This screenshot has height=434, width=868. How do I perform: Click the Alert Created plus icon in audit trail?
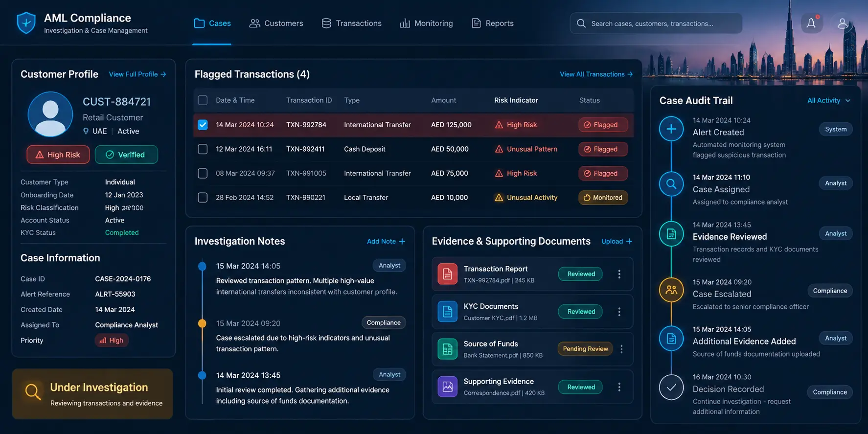671,129
